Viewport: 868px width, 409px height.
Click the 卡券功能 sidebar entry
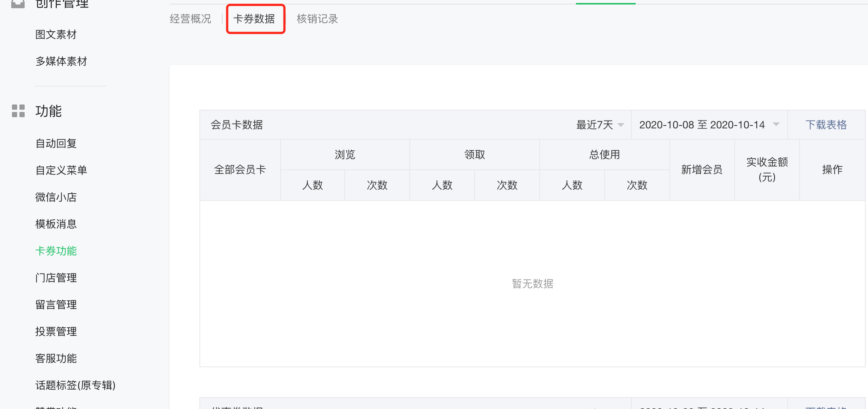coord(56,251)
